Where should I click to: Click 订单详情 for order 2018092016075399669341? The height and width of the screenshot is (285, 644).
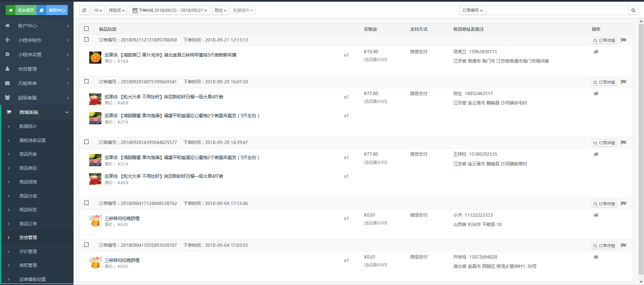coord(604,82)
